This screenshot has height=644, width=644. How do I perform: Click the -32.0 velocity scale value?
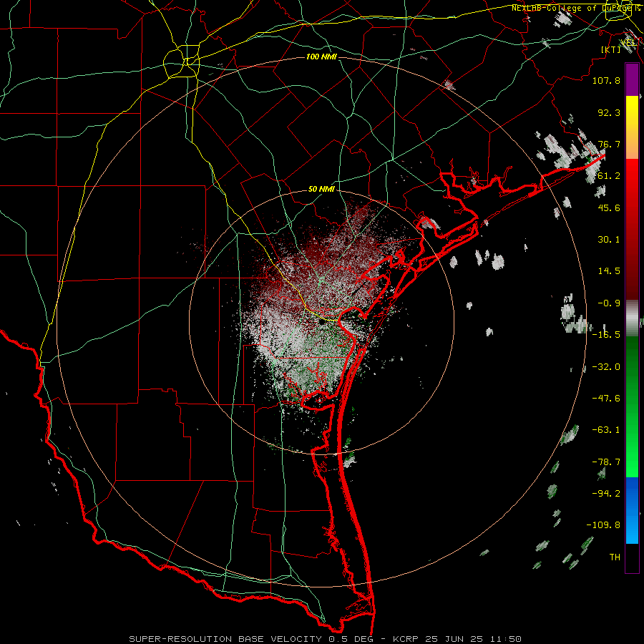pos(606,367)
